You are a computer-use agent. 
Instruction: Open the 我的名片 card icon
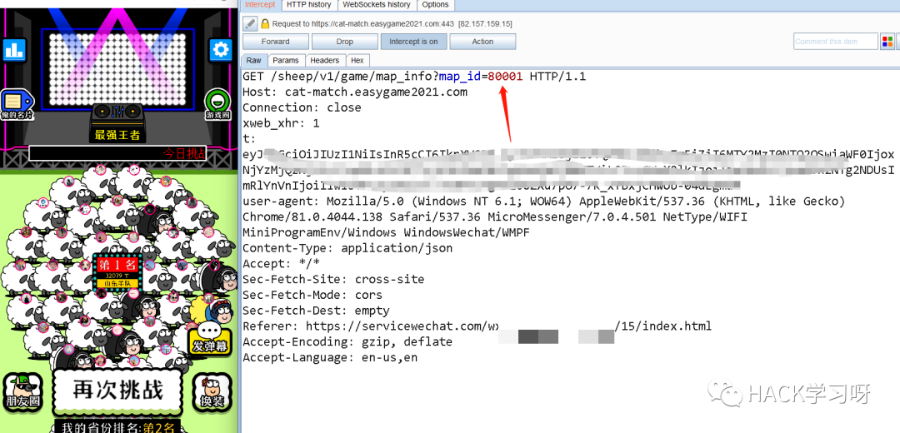point(15,105)
